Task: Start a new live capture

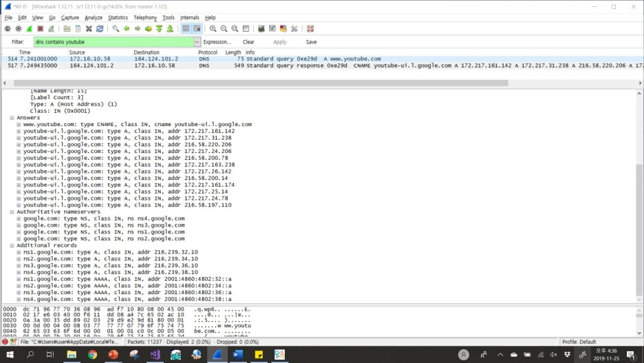Action: (x=30, y=29)
